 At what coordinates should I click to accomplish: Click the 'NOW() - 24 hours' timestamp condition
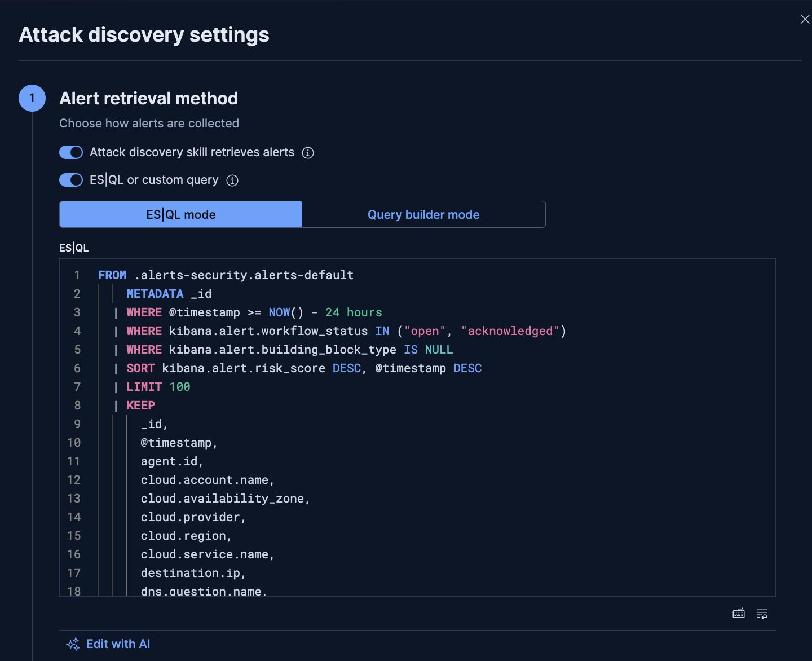tap(325, 312)
